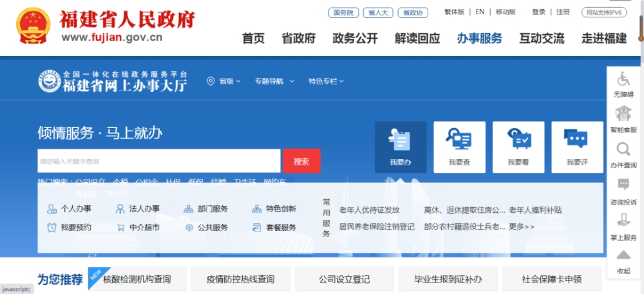644x294 pixels.
Task: Open 咨询投诉 sidebar icon
Action: tap(623, 187)
